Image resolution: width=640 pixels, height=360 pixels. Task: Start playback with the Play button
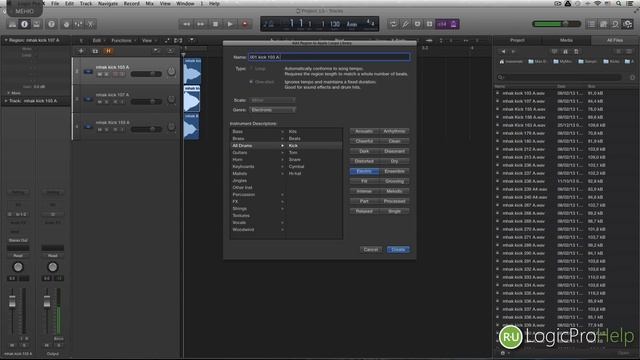click(x=230, y=24)
